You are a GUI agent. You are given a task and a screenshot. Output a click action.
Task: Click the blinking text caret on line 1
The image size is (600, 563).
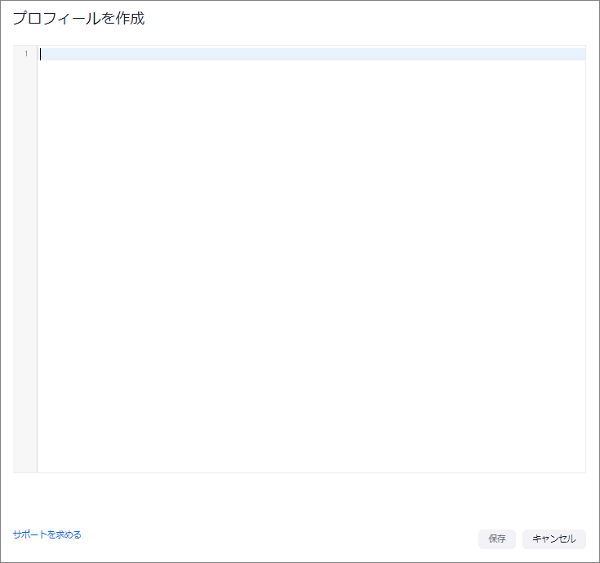41,54
